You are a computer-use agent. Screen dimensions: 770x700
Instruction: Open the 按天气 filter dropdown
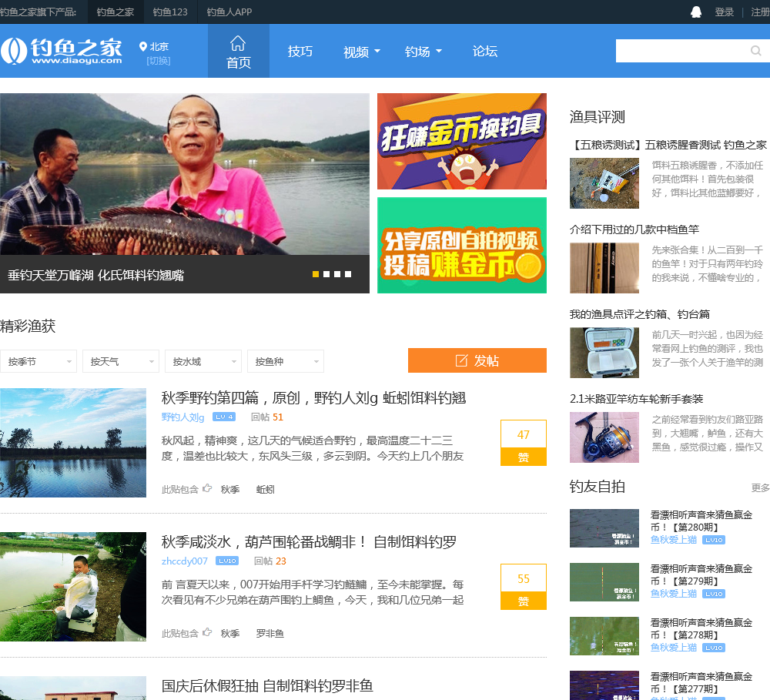[121, 361]
